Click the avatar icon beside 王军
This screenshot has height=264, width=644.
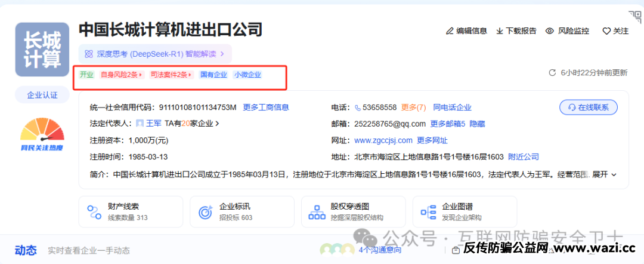[x=140, y=123]
